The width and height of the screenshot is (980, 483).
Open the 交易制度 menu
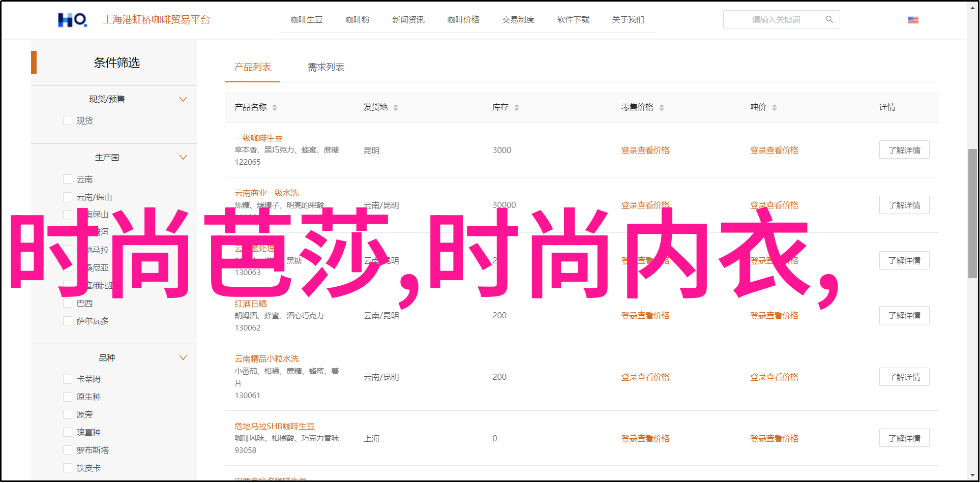pos(518,20)
